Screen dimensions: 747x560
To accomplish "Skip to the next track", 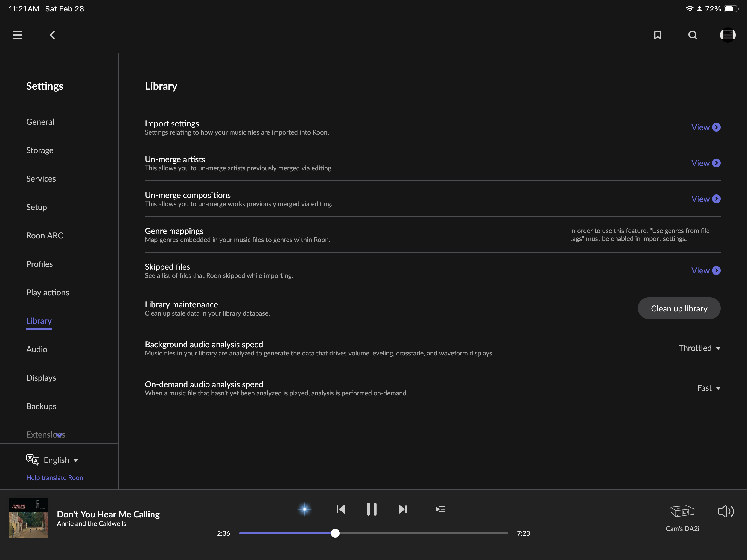I will [402, 509].
